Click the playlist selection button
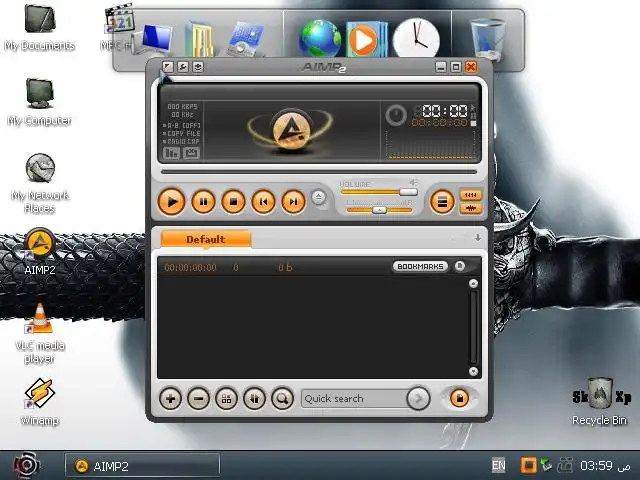 (x=254, y=398)
